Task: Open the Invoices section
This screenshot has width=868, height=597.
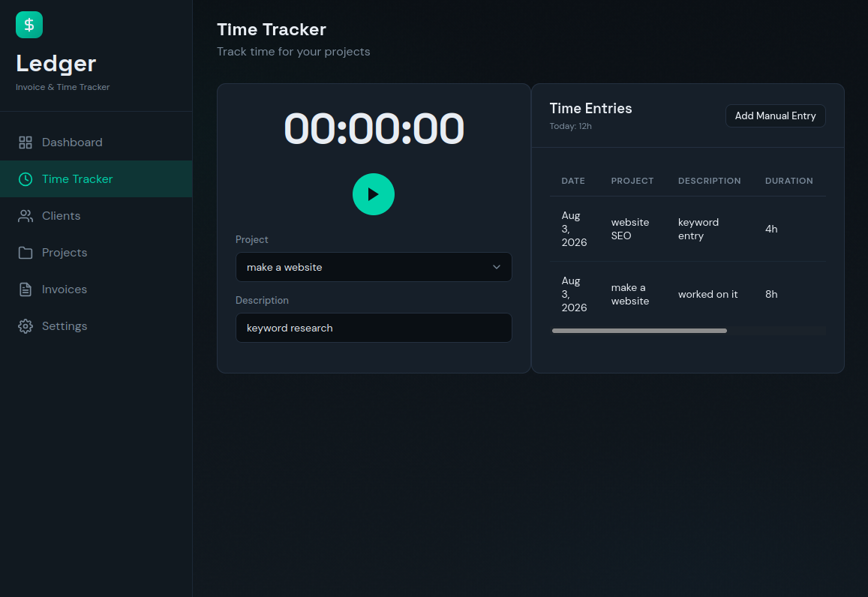Action: [x=96, y=289]
